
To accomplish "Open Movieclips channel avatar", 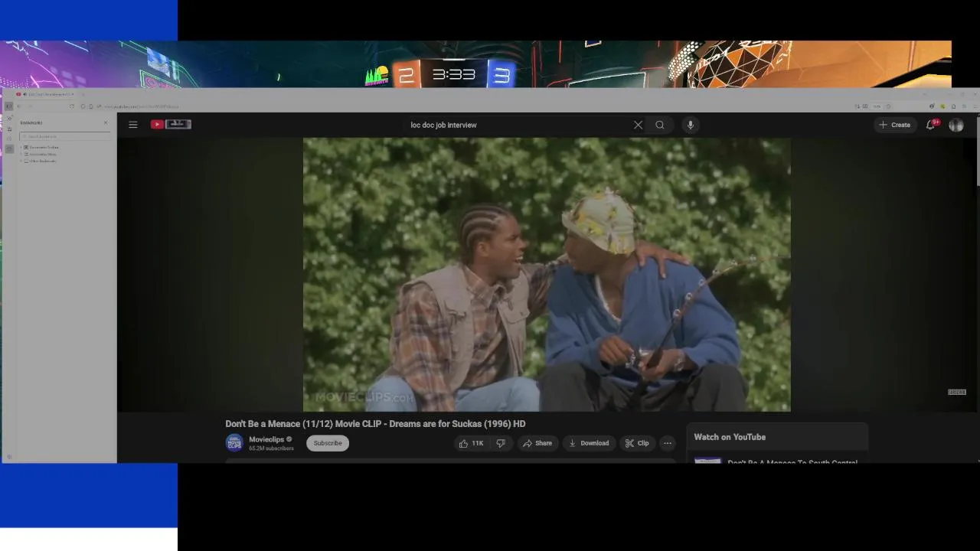I will pyautogui.click(x=234, y=443).
